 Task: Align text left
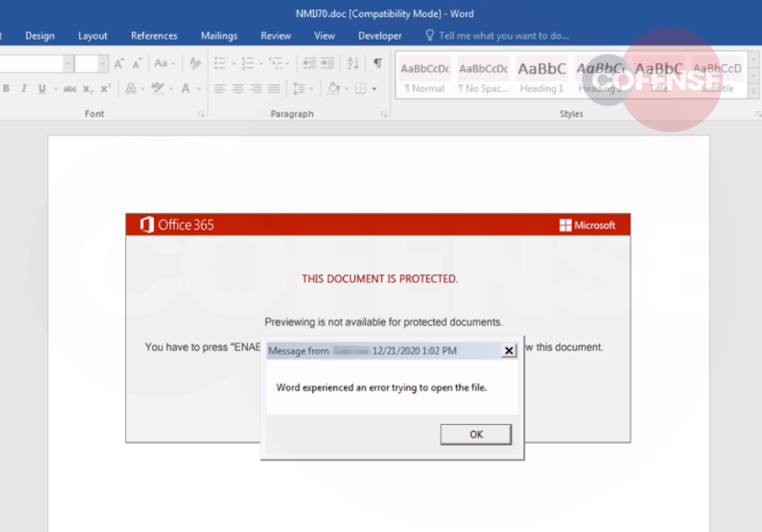click(220, 89)
